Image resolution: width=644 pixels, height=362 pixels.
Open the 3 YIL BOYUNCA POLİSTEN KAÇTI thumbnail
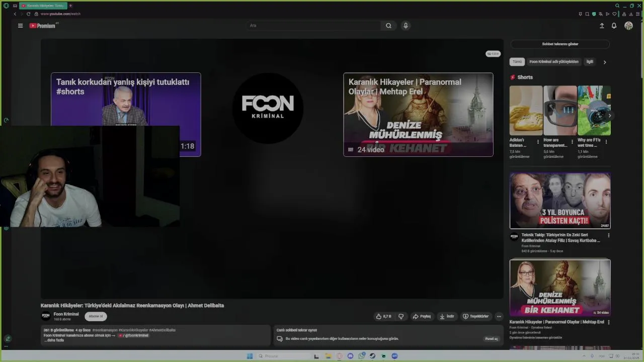[560, 201]
